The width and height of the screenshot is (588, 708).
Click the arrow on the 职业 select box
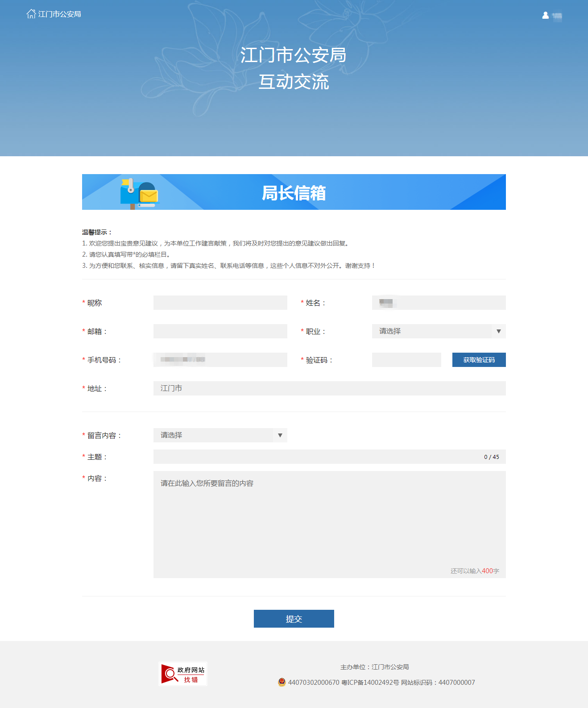[x=498, y=331]
